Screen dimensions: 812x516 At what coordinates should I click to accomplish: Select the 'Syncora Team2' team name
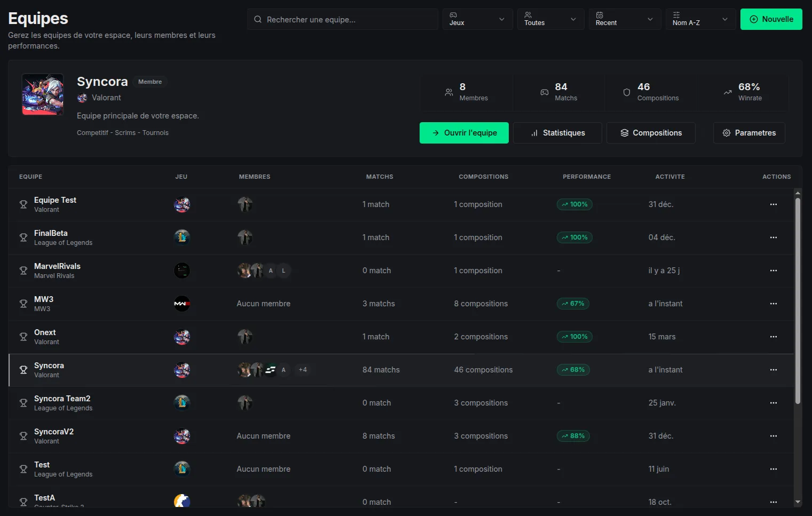[62, 399]
